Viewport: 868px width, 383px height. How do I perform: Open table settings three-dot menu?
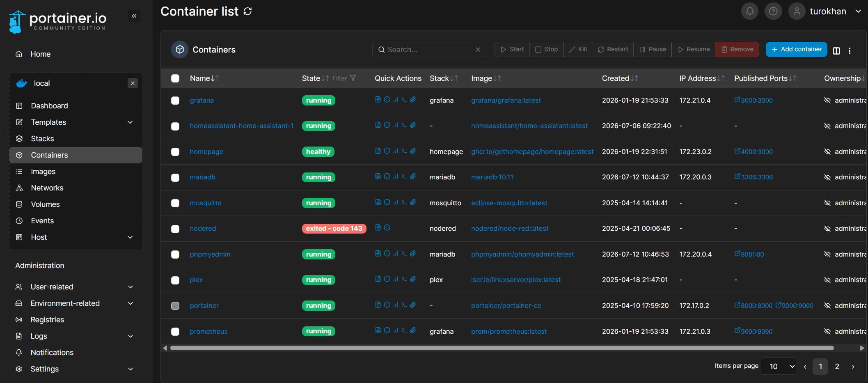coord(850,50)
